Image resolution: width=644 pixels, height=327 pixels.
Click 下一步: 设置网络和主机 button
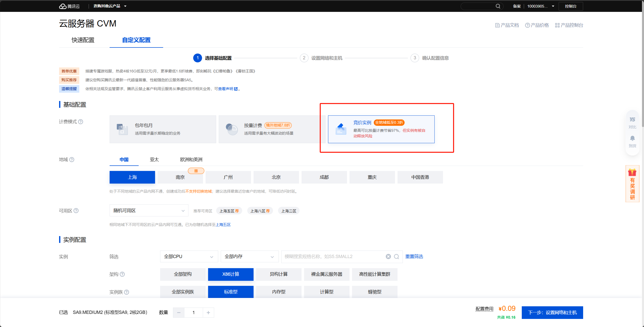(552, 313)
